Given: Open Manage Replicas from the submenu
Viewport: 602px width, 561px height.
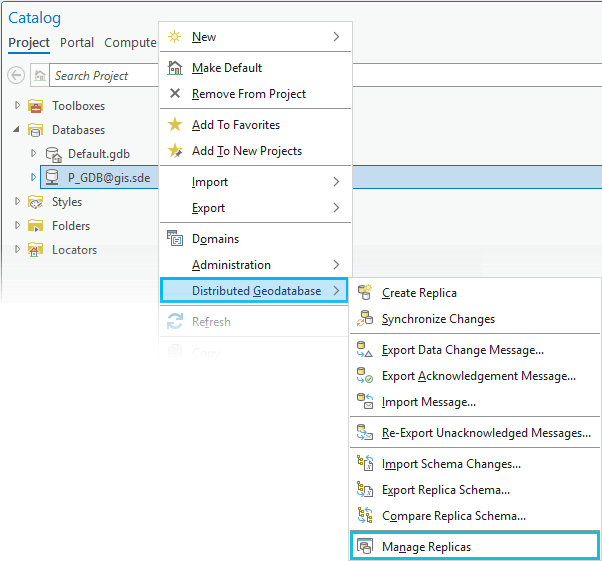Looking at the screenshot, I should [475, 546].
